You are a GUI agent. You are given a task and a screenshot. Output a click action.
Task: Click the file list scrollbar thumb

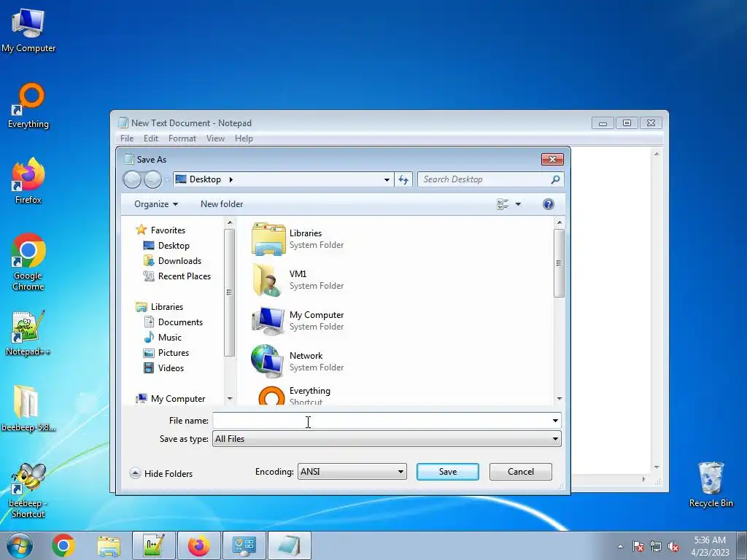coord(559,262)
